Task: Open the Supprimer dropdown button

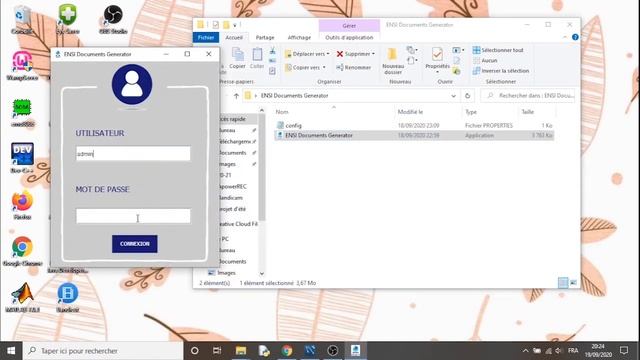Action: point(356,54)
